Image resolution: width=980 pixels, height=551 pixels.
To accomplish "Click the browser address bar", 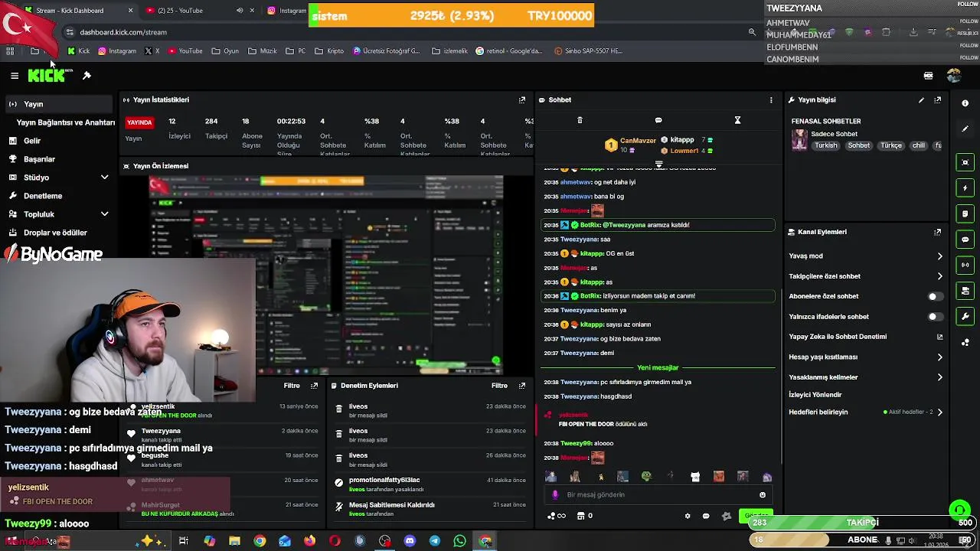I will pyautogui.click(x=406, y=32).
